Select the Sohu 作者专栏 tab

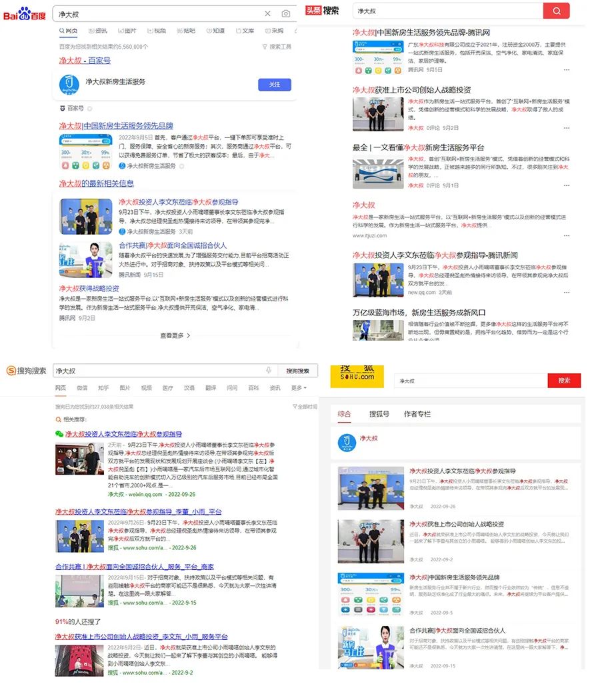point(417,414)
